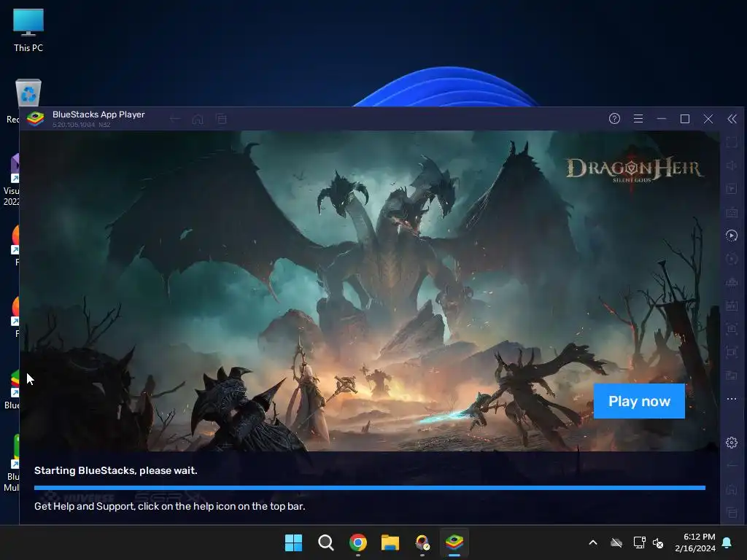Click the BlueStacks logo in title bar
747x560 pixels.
point(36,119)
